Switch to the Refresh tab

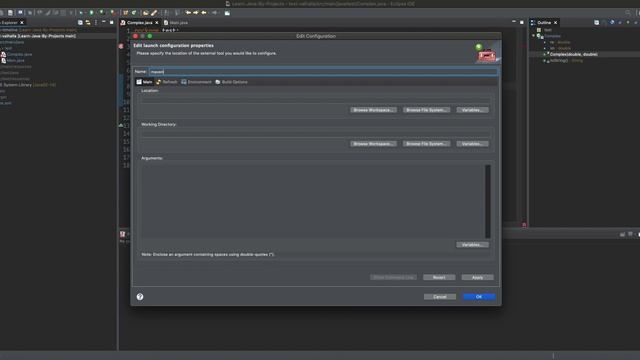167,82
